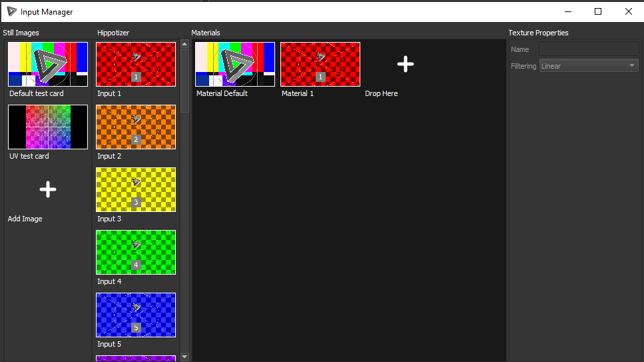Click the 'Input 3' label

pyautogui.click(x=109, y=219)
